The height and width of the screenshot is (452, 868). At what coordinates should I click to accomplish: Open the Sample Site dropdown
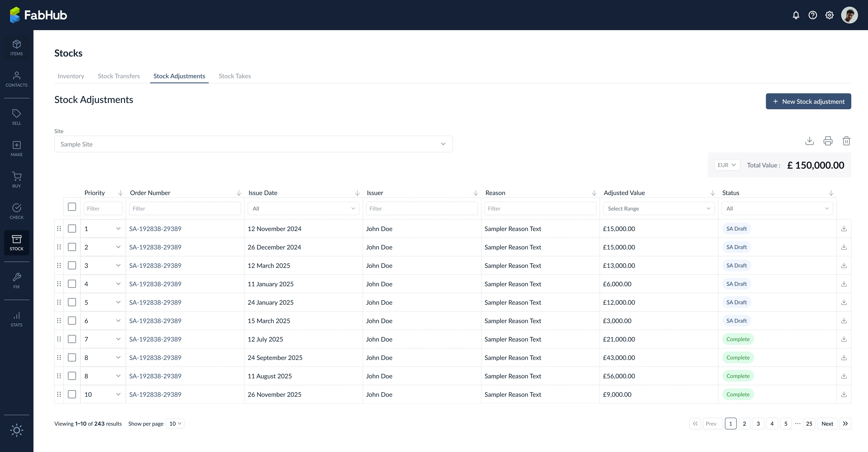pos(253,144)
